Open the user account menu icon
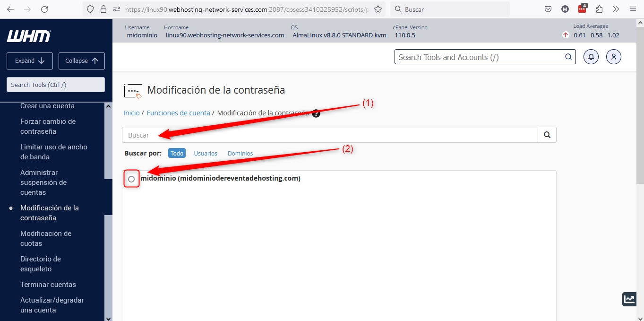The height and width of the screenshot is (321, 644). pyautogui.click(x=613, y=57)
